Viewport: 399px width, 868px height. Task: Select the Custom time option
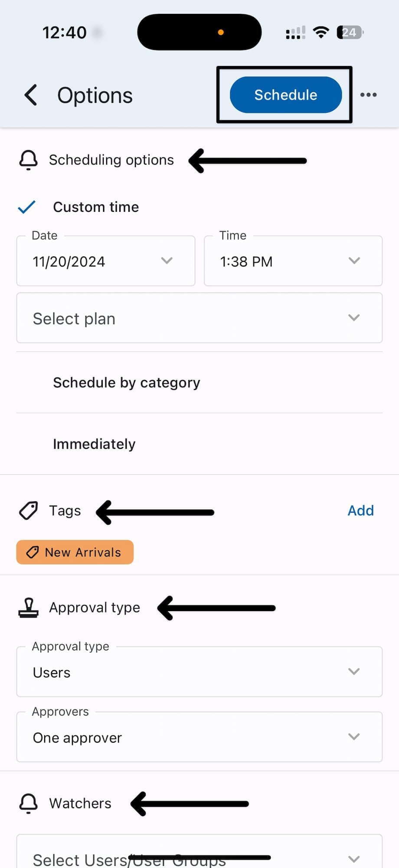(95, 207)
